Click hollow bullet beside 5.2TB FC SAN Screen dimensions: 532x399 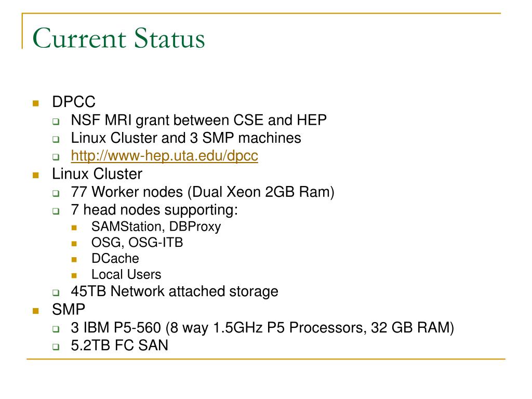(x=56, y=347)
